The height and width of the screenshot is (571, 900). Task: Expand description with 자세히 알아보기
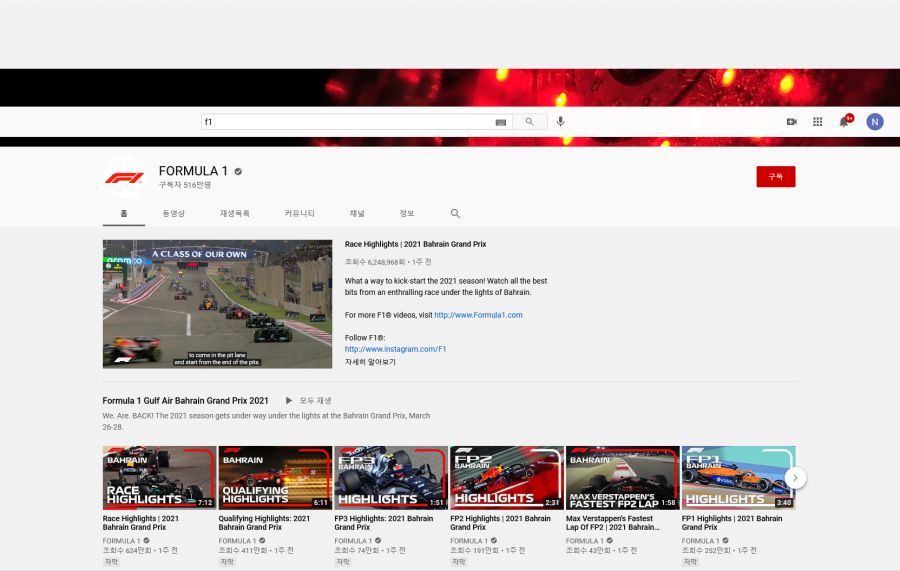(x=370, y=362)
